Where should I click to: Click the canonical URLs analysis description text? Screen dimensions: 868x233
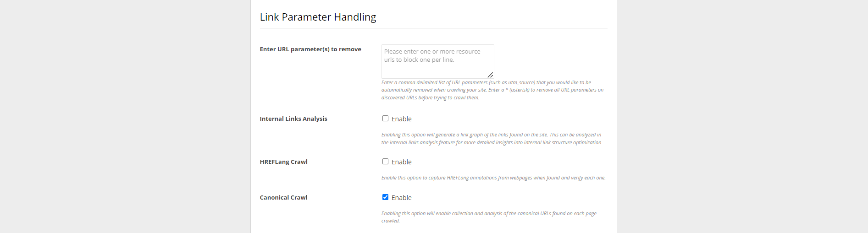point(489,214)
